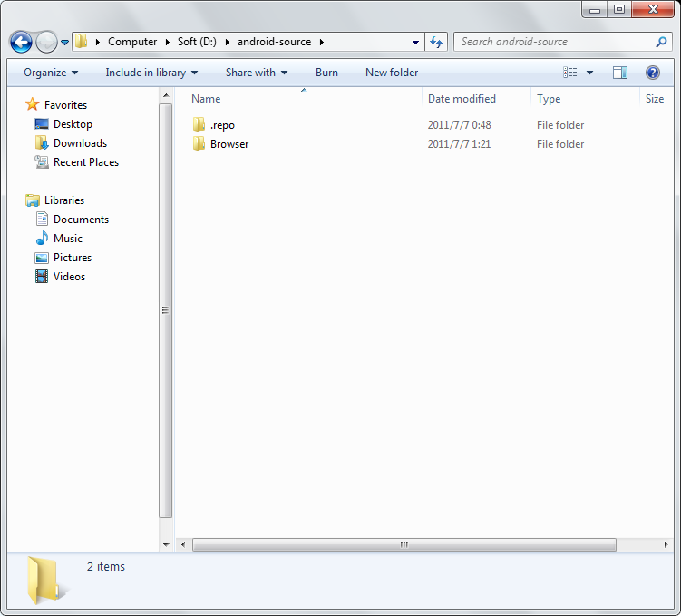This screenshot has height=616, width=681.
Task: Create a New folder
Action: tap(392, 73)
